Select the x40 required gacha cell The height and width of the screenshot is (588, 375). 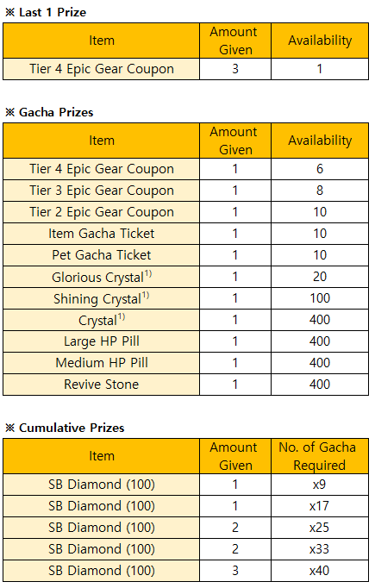click(x=320, y=571)
